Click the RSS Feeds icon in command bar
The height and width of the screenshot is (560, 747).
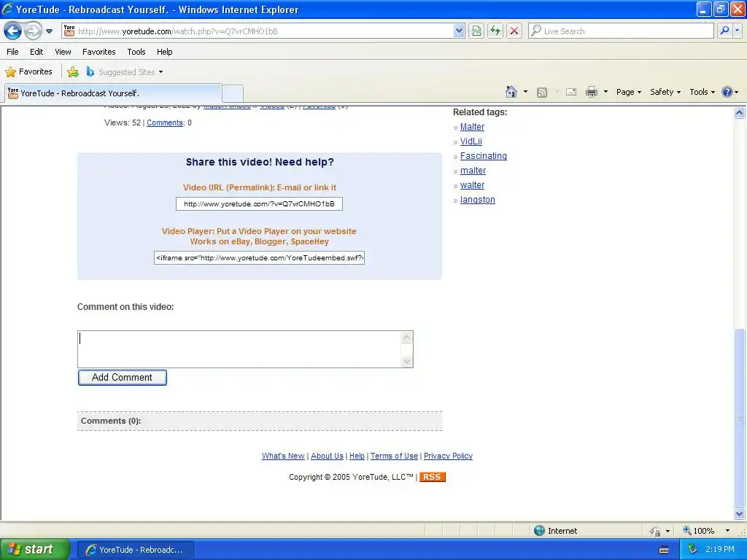(x=542, y=93)
